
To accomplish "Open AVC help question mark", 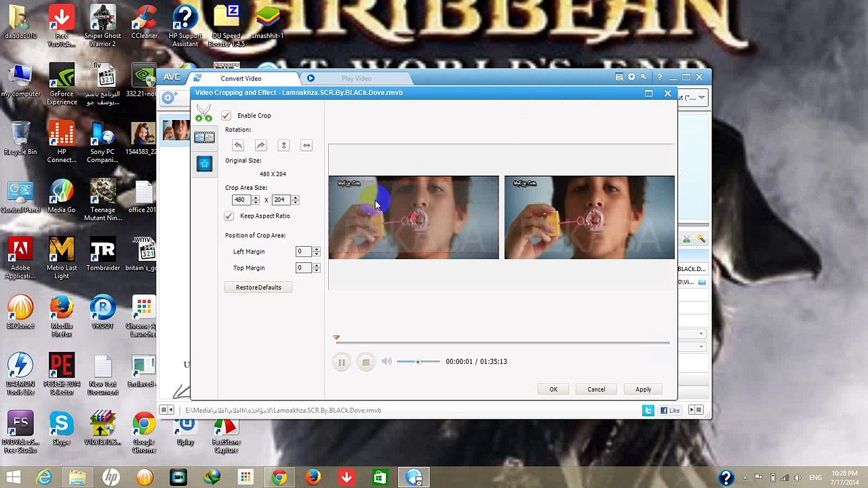I will click(x=658, y=77).
